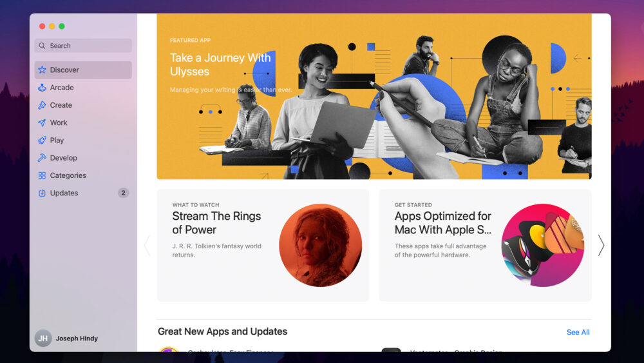The image size is (644, 363).
Task: Open Joseph Hindy account profile
Action: 66,338
